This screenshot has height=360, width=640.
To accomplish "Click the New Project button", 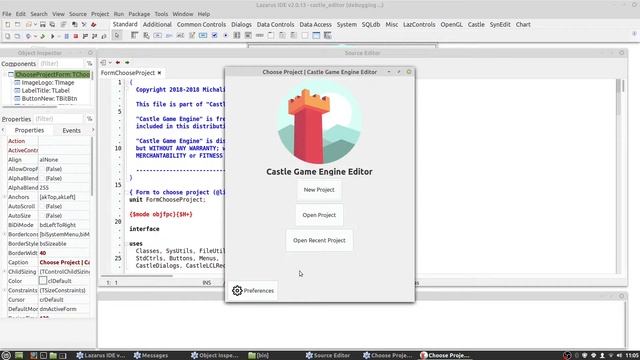I will pyautogui.click(x=319, y=190).
